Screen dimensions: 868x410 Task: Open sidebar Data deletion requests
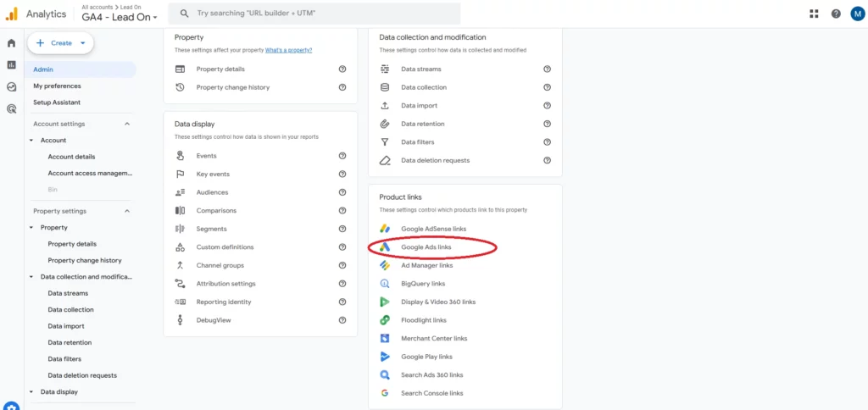click(x=82, y=375)
